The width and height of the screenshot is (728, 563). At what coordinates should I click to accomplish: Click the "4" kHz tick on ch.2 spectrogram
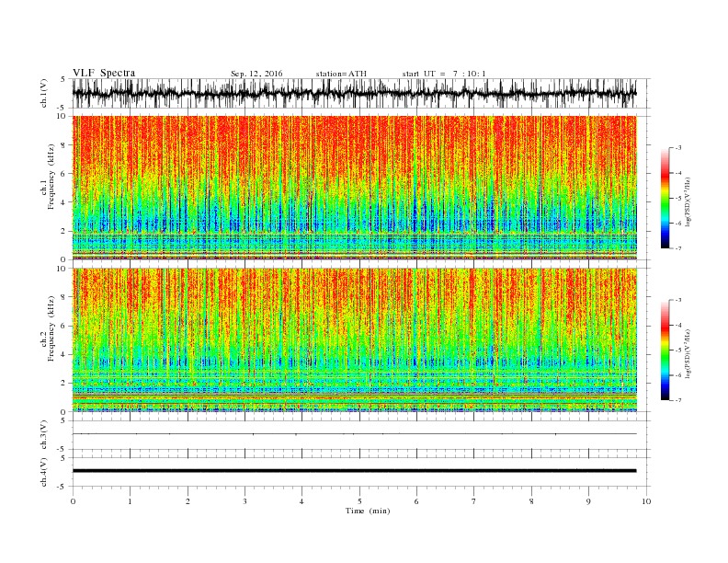[64, 354]
